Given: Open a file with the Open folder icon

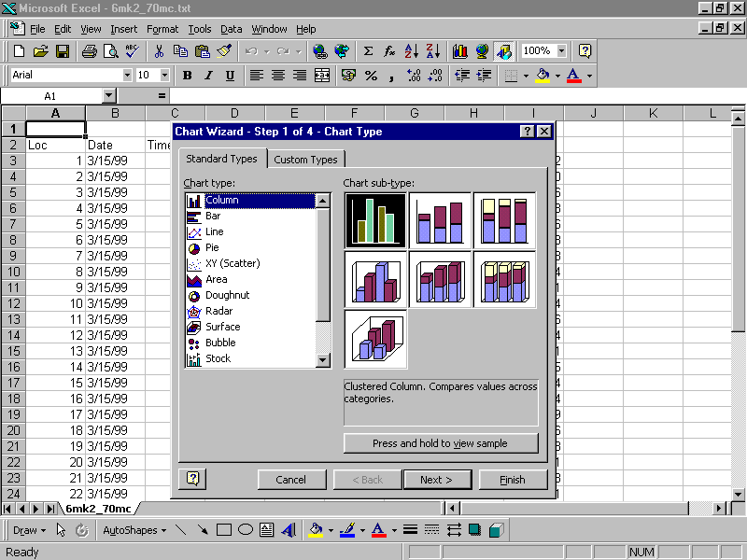Looking at the screenshot, I should (40, 51).
